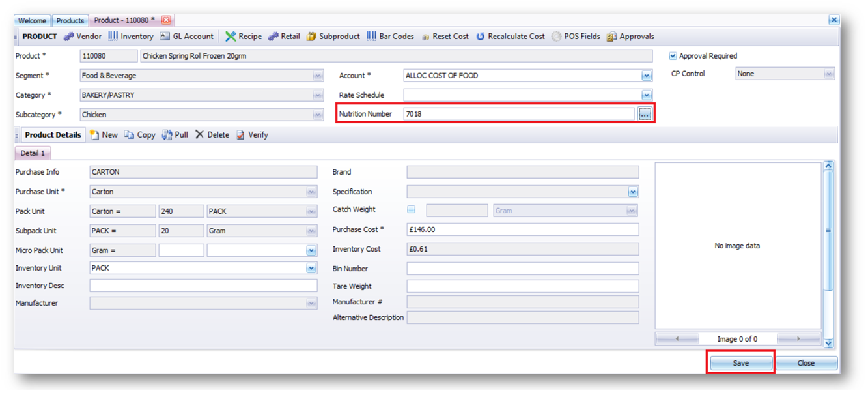Click the Save button

[740, 363]
